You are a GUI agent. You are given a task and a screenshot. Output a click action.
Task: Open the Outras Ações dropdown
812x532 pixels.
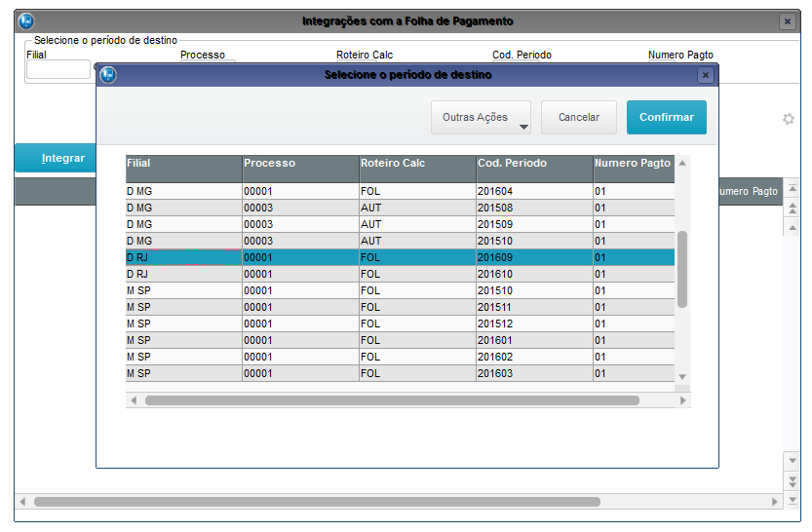tap(481, 118)
